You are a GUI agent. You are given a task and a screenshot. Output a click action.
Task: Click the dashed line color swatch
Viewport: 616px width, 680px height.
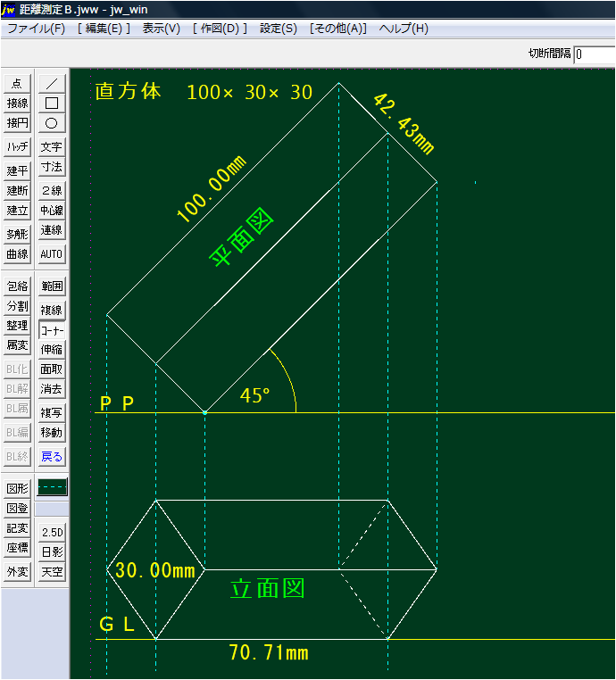(52, 488)
